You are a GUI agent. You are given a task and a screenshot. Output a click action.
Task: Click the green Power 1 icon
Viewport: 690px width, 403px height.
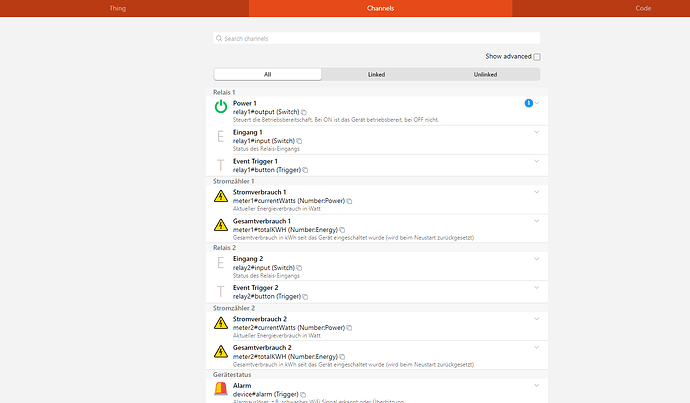click(221, 106)
